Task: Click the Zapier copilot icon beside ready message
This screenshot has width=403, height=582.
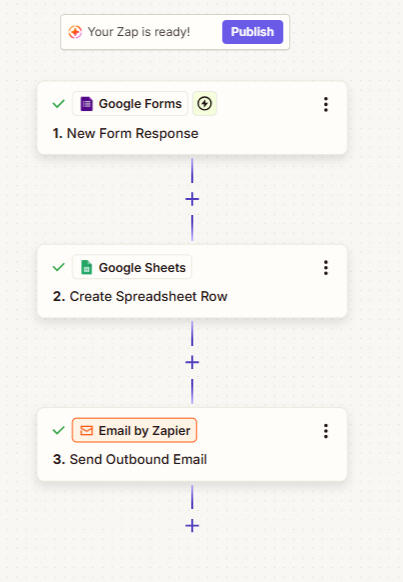Action: (75, 32)
